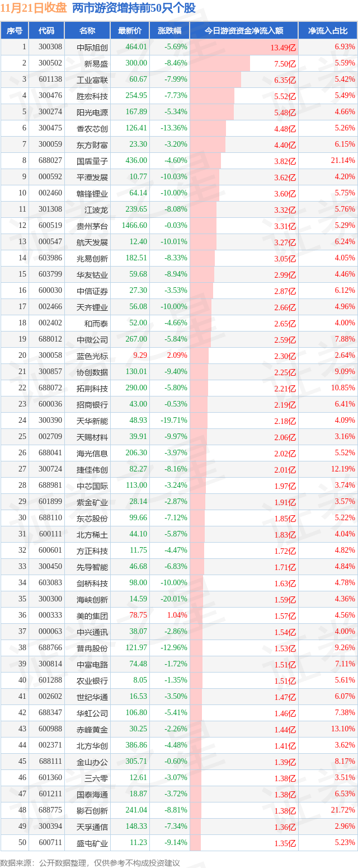Click the 序号 column header
This screenshot has height=868, width=358.
[x=14, y=31]
